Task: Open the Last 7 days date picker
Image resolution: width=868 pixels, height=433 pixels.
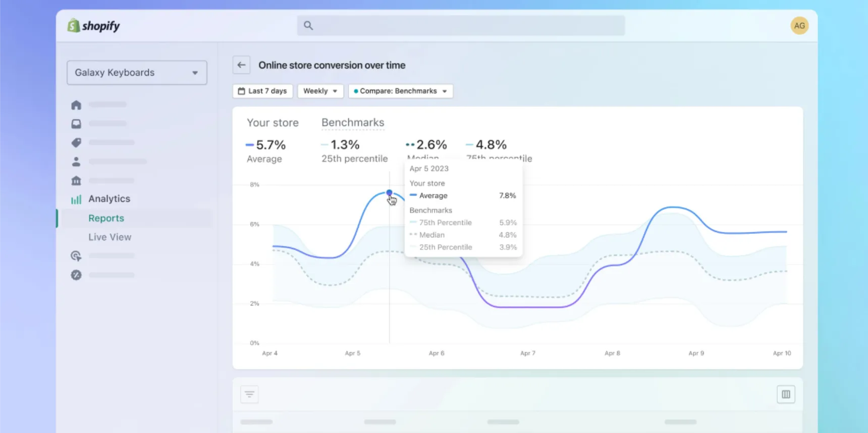Action: point(263,91)
